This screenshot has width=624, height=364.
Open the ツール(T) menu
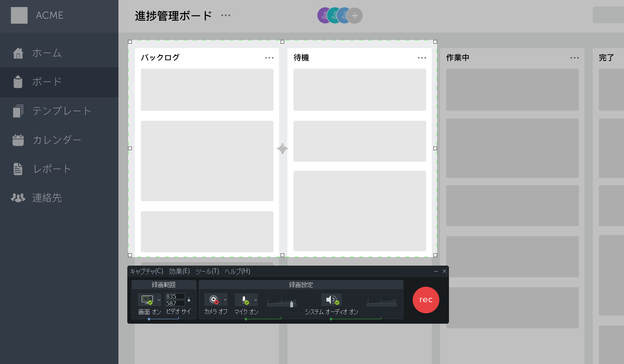point(207,271)
